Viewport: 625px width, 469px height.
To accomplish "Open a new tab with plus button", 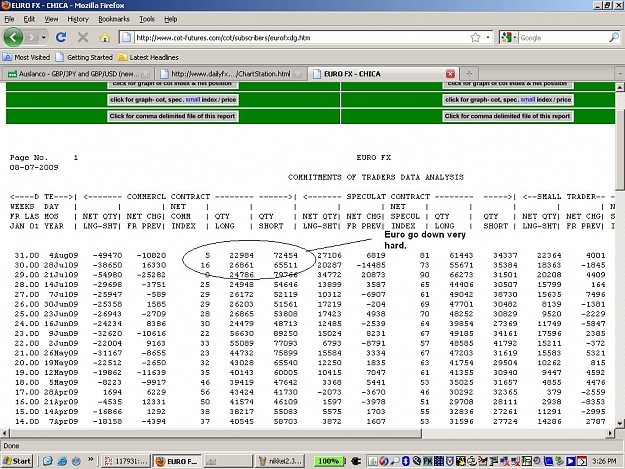I will [x=469, y=74].
